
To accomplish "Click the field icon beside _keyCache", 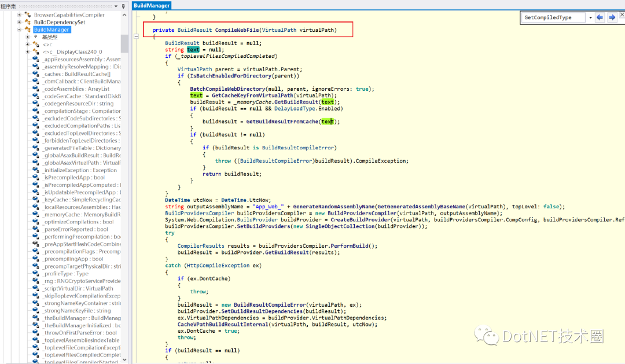I will [x=36, y=200].
